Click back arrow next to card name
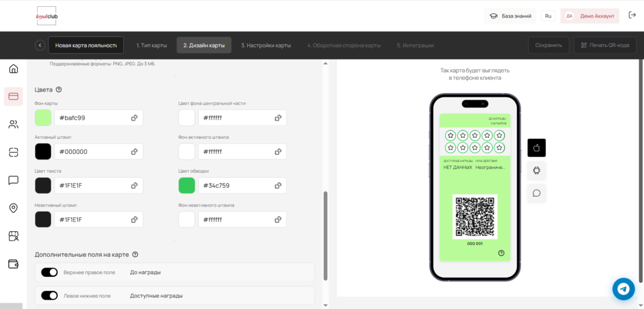 click(40, 45)
